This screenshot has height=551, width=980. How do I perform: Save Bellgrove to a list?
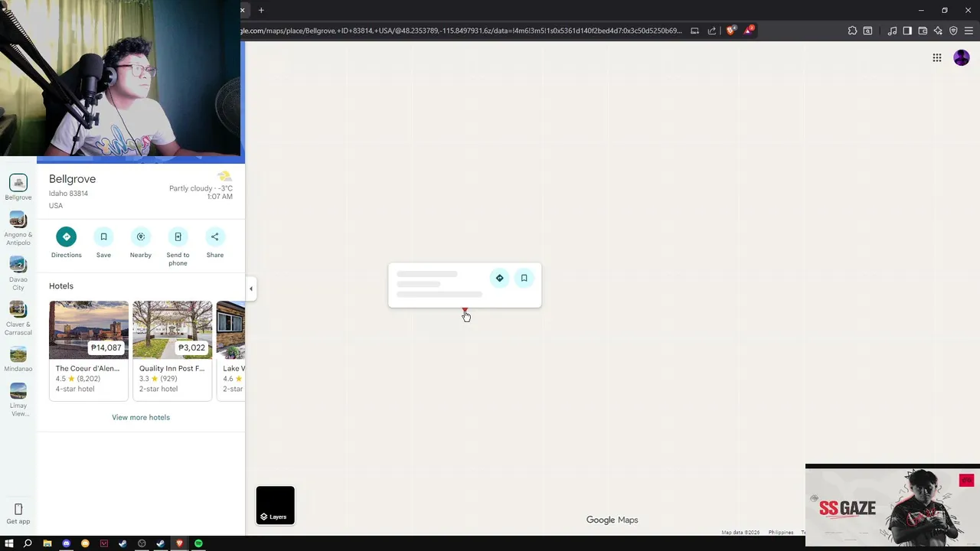pyautogui.click(x=103, y=236)
